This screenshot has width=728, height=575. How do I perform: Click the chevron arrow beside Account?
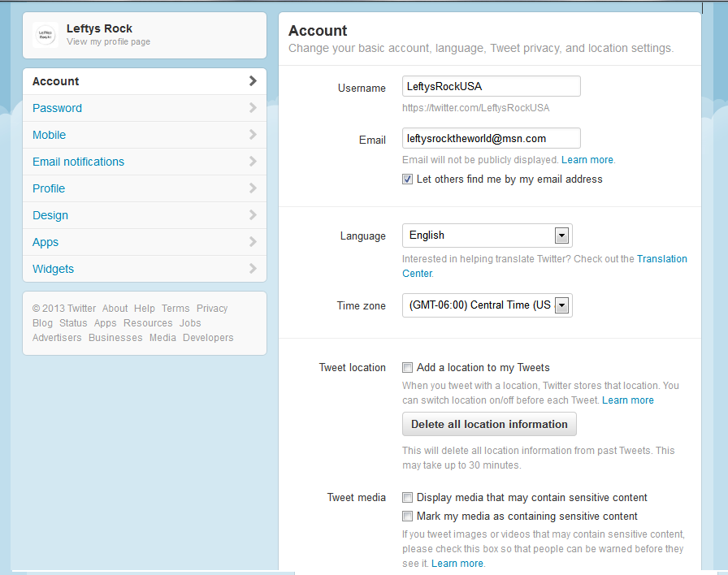(253, 80)
